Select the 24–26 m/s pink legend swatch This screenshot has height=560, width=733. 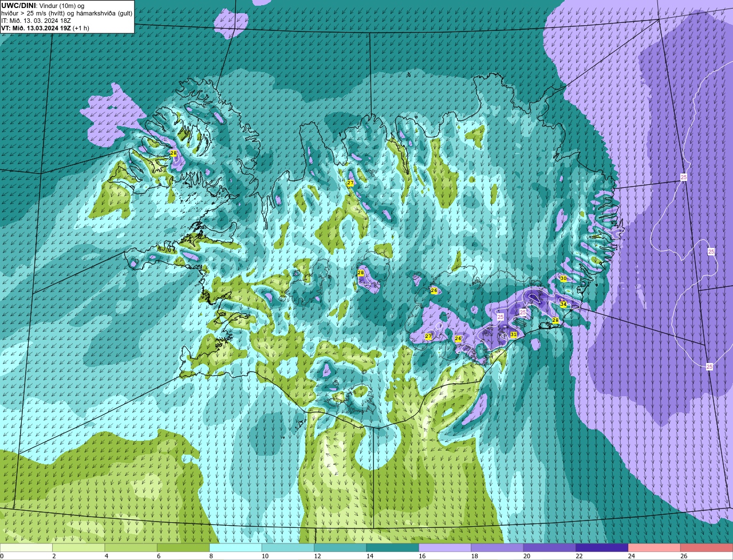coord(655,547)
